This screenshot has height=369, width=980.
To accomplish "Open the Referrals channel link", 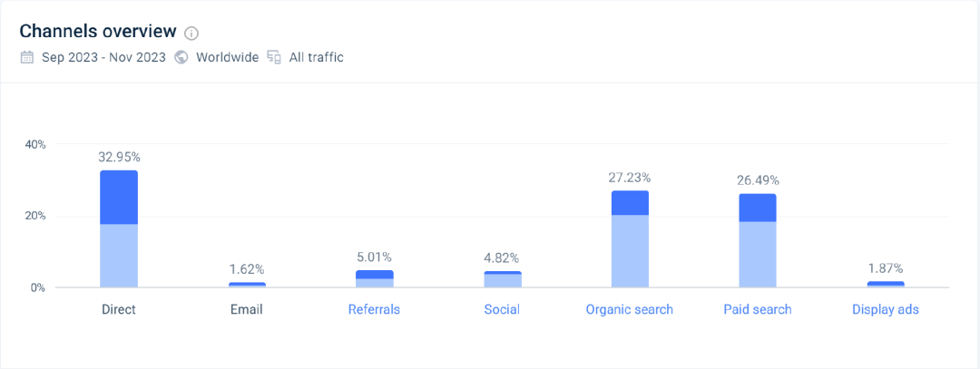I will click(x=374, y=309).
